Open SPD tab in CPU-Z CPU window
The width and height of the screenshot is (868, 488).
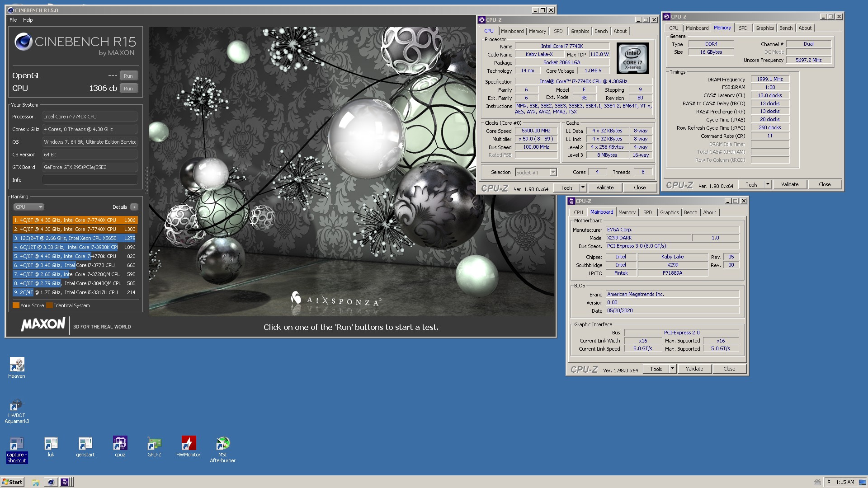click(558, 31)
